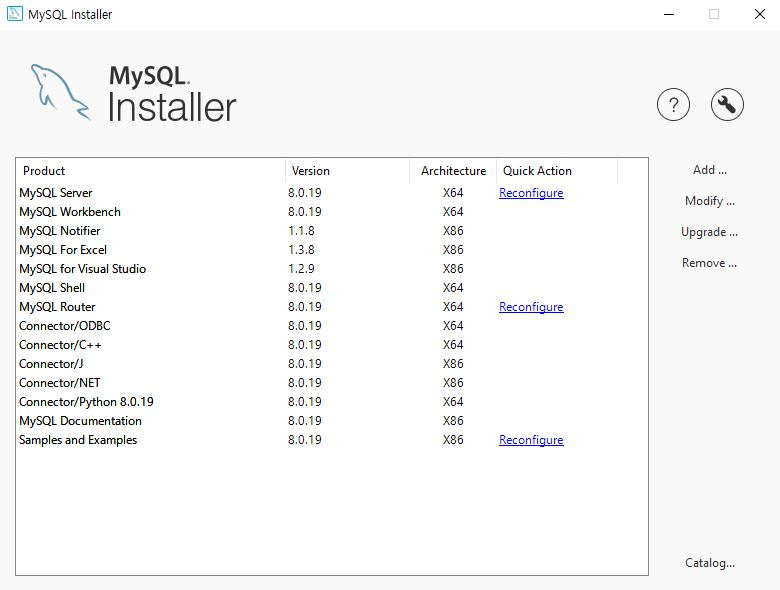Select the MySQL Documentation row
Screen dimensions: 780x590
point(332,421)
